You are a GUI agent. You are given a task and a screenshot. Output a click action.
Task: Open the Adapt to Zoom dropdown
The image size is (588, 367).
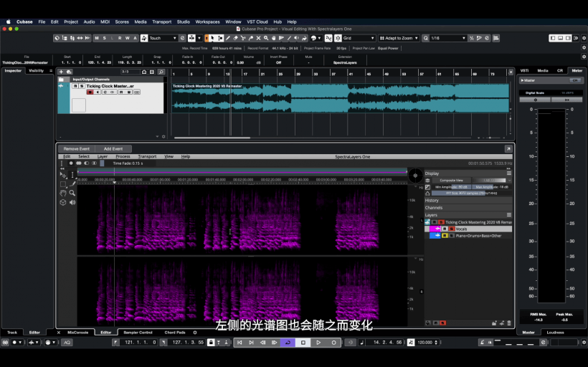(399, 38)
